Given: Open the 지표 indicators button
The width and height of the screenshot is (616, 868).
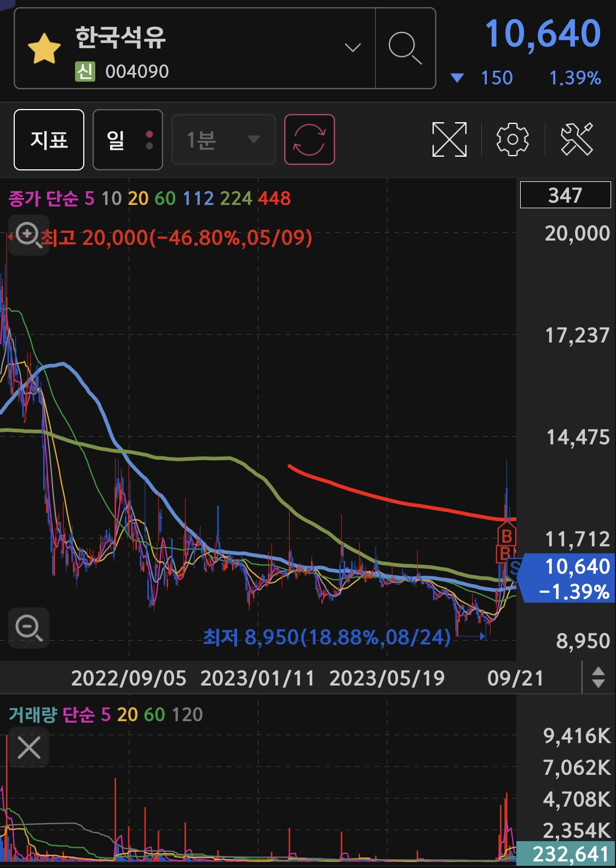Looking at the screenshot, I should [49, 140].
